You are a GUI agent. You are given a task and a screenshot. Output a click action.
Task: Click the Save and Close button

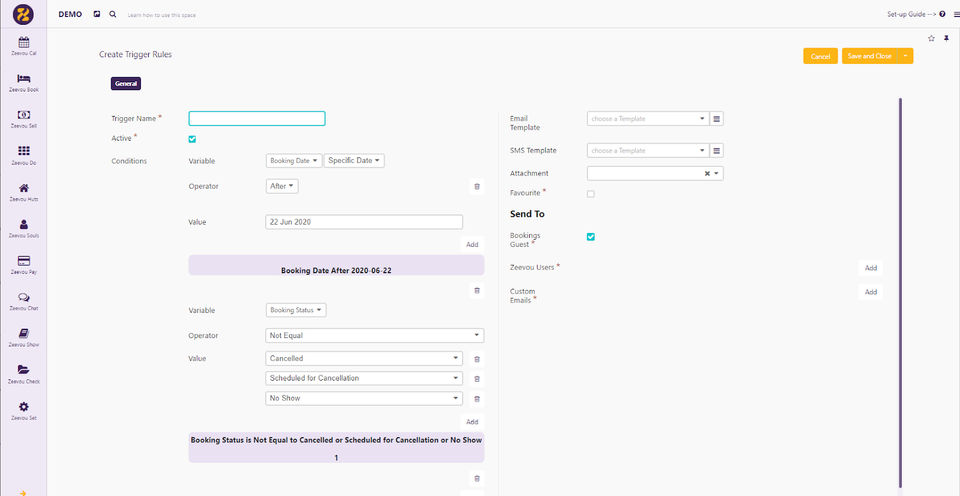[869, 56]
